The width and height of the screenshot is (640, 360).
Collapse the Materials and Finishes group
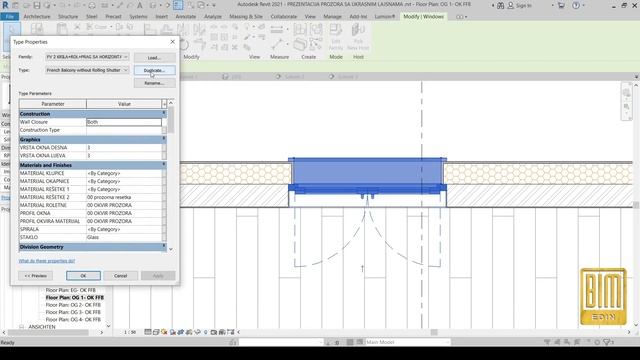pyautogui.click(x=164, y=165)
